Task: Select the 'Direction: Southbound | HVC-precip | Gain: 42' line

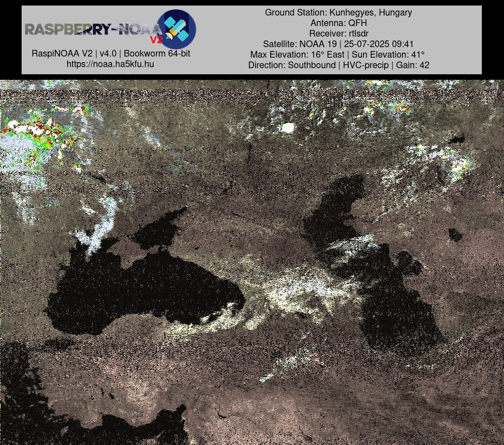Action: pyautogui.click(x=339, y=65)
